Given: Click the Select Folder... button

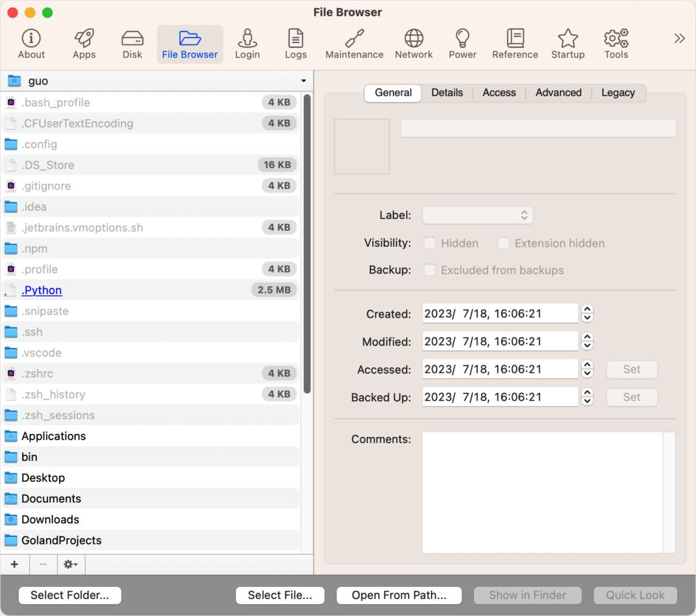Looking at the screenshot, I should tap(70, 595).
